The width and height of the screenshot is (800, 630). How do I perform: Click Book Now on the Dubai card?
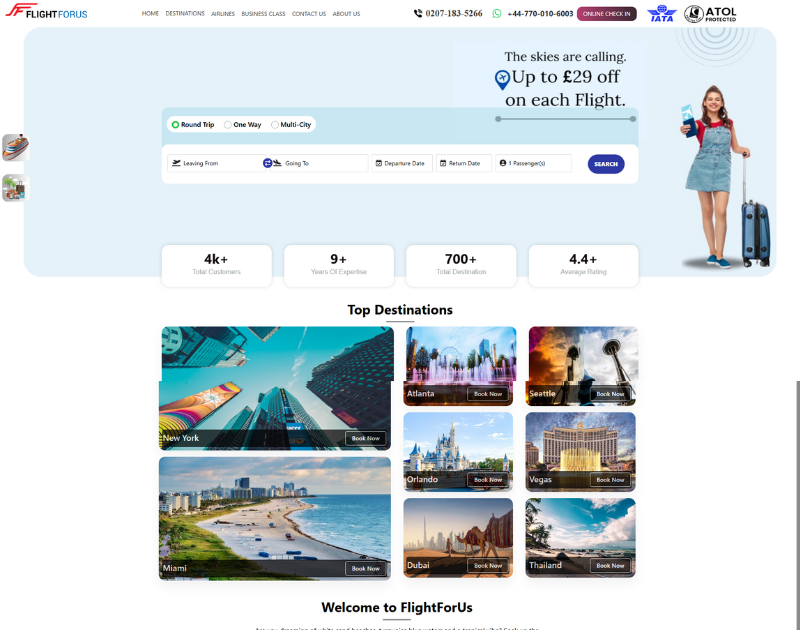pos(488,565)
